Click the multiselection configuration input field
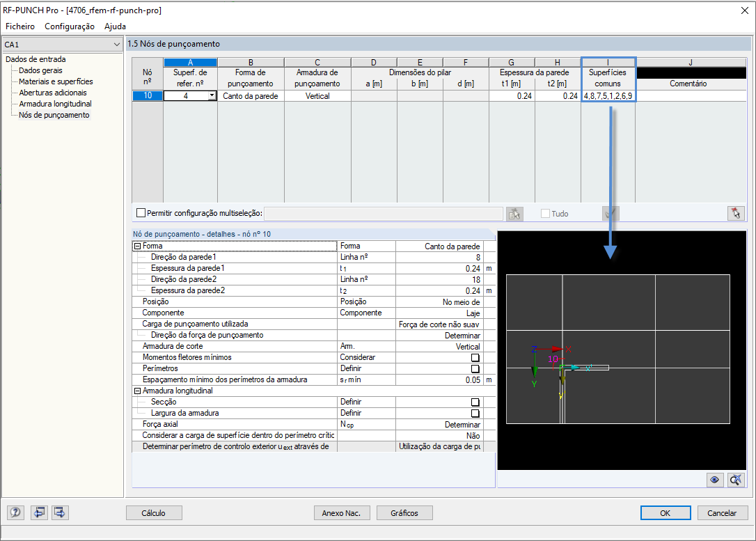Viewport: 756px width, 541px height. click(384, 213)
